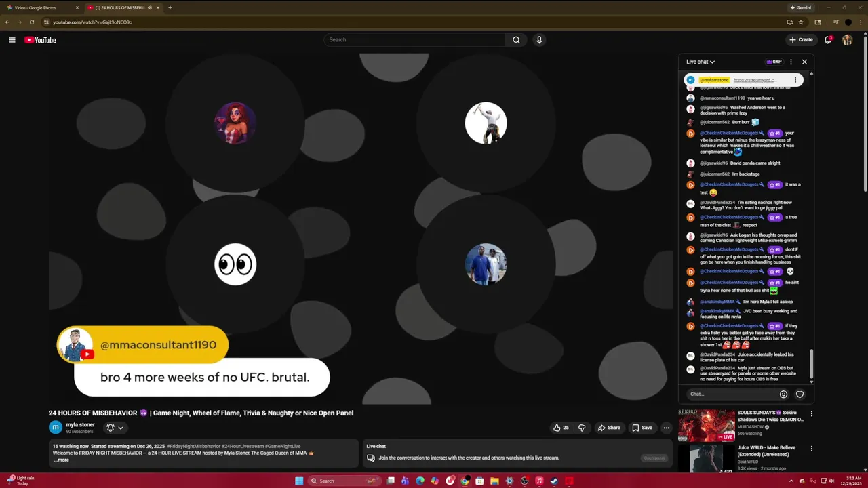Focus the YouTube search field

415,40
